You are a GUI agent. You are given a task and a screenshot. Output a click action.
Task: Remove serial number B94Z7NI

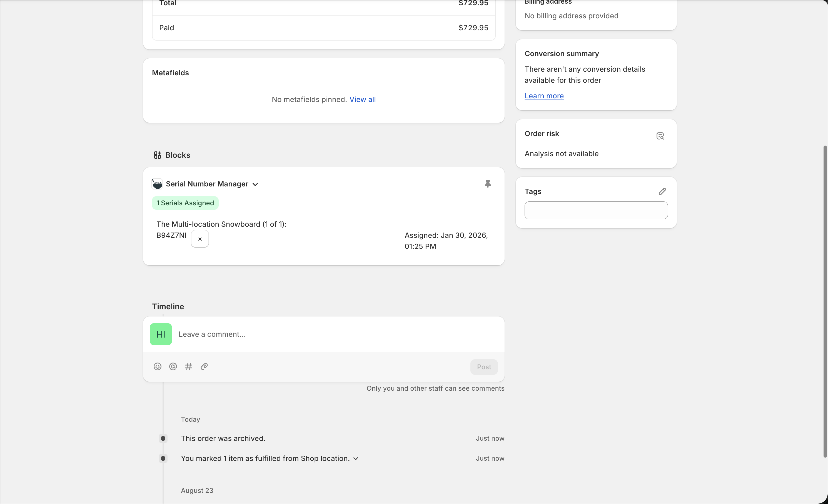(199, 239)
